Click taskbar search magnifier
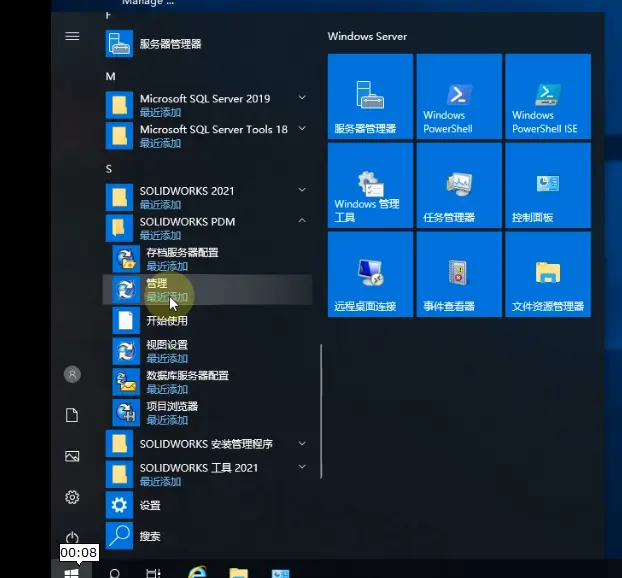 [x=114, y=573]
